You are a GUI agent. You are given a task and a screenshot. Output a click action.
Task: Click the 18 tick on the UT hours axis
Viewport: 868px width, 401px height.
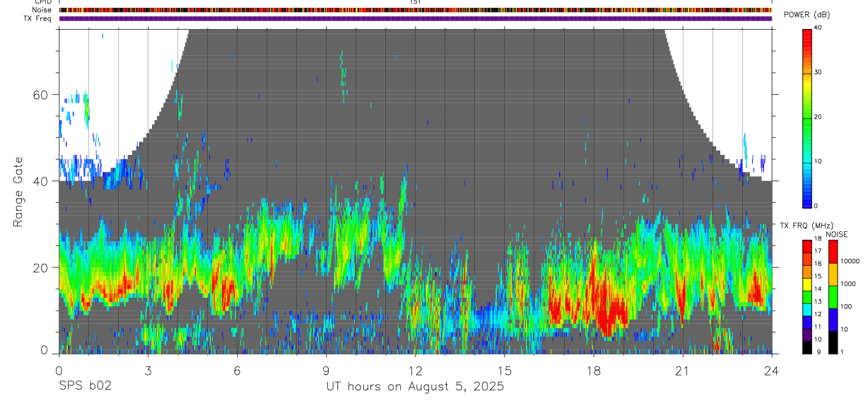[x=594, y=369]
